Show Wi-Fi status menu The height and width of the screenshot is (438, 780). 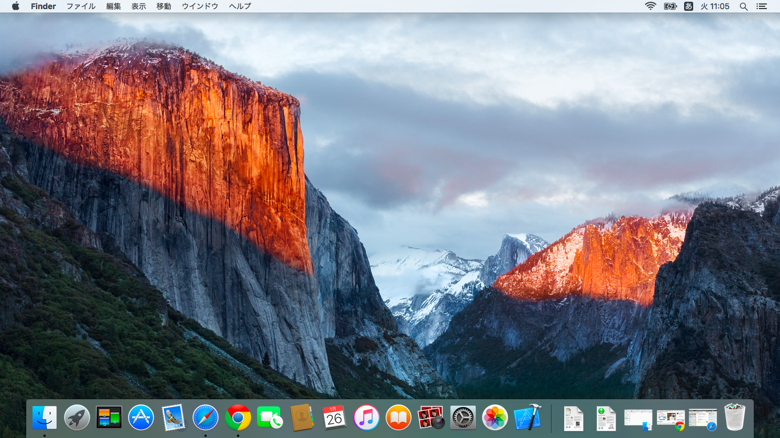(650, 6)
